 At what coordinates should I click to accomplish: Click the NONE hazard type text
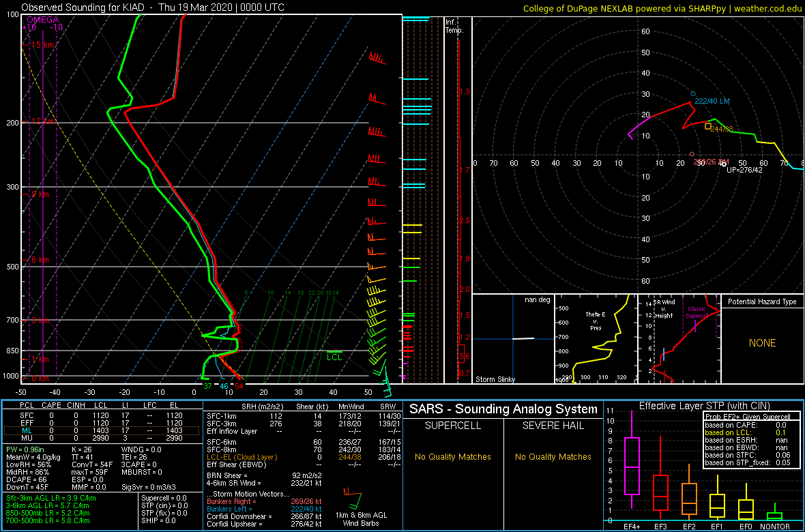[762, 343]
